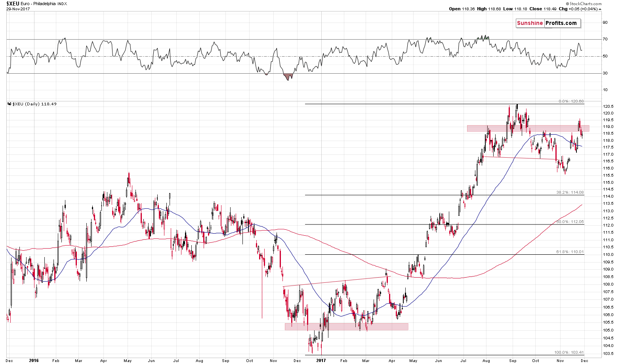620x364 pixels.
Task: Click the 103.5 price axis label
Action: point(608,354)
